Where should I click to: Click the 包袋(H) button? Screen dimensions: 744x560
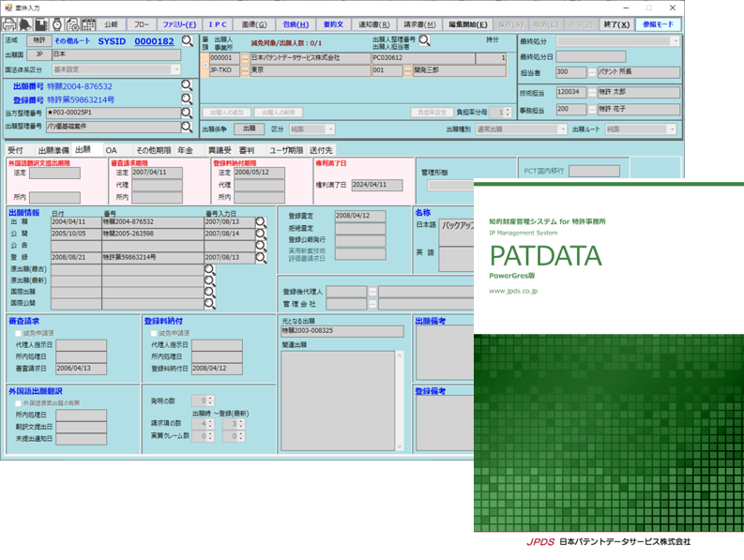(296, 24)
